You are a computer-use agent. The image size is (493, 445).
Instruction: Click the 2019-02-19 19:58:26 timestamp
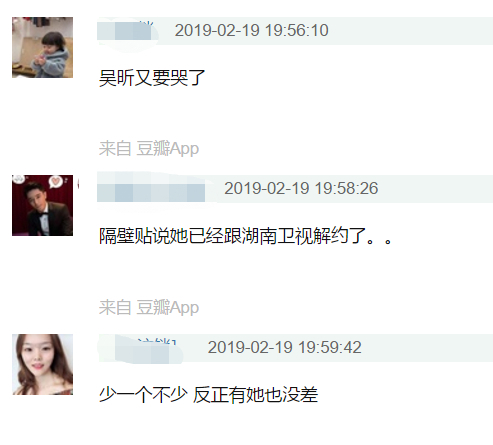coord(301,188)
